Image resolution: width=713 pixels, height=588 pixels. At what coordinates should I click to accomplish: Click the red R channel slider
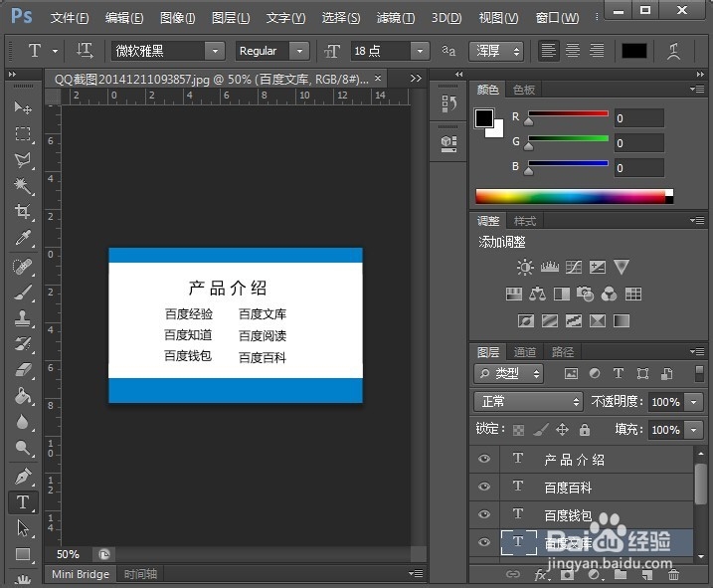tap(568, 113)
